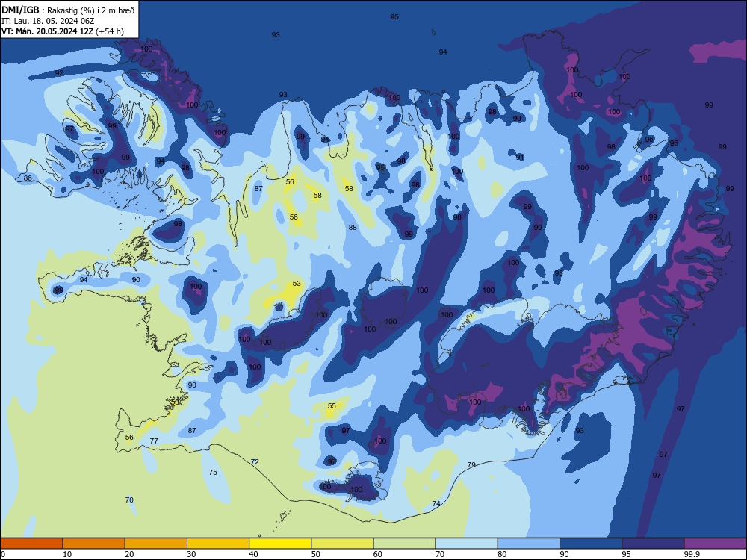Viewport: 747px width, 560px height.
Task: Click the legend scale label 10
Action: [67, 554]
